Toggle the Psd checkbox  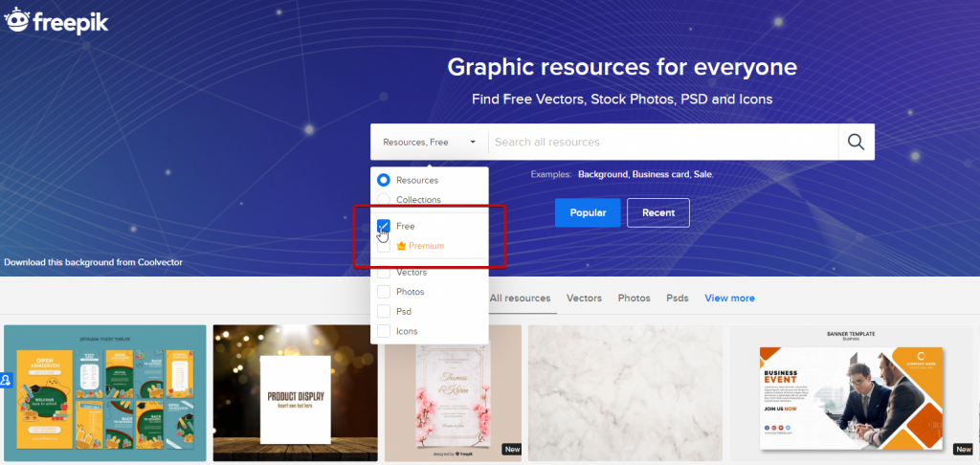384,311
